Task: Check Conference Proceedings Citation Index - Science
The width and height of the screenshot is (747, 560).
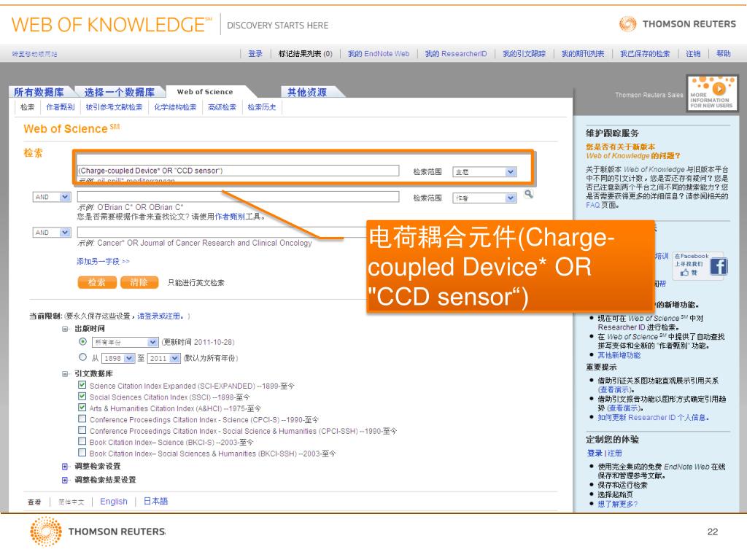Action: click(82, 419)
